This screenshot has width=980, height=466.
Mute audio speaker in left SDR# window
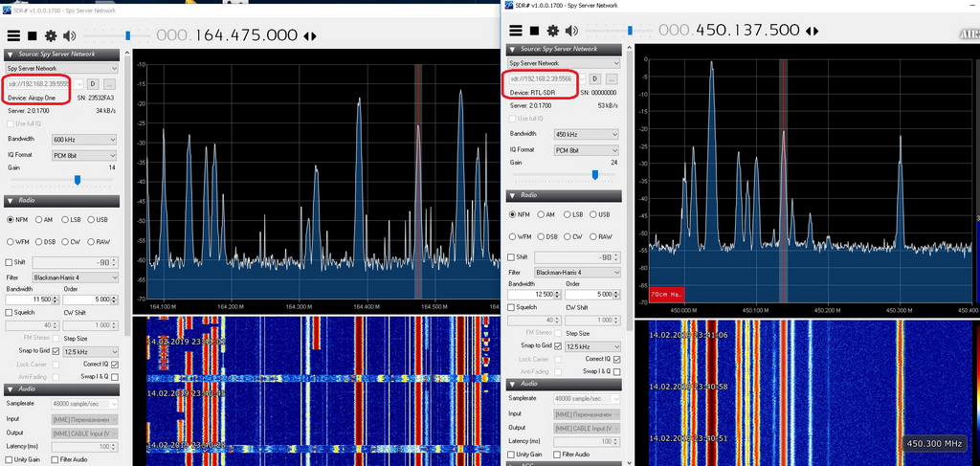click(69, 35)
